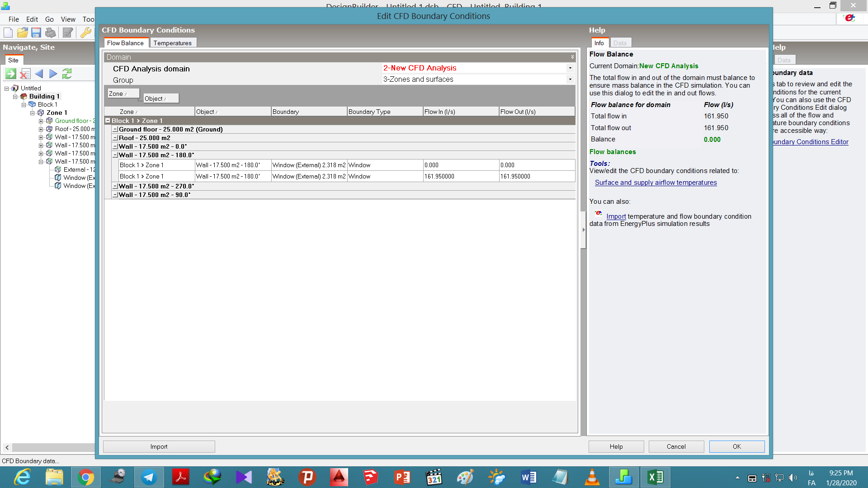Open the Data tab in Help panel
868x488 pixels.
[620, 43]
